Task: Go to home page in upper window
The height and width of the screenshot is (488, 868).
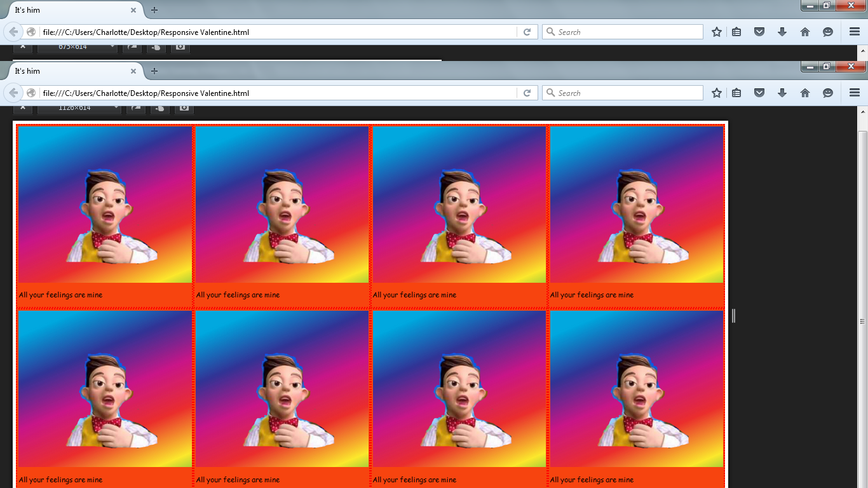Action: click(x=805, y=32)
